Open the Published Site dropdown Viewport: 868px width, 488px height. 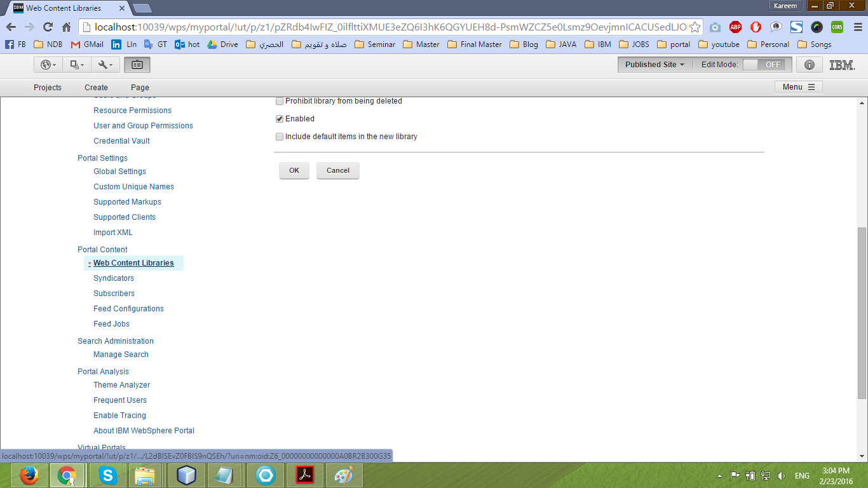pos(654,64)
